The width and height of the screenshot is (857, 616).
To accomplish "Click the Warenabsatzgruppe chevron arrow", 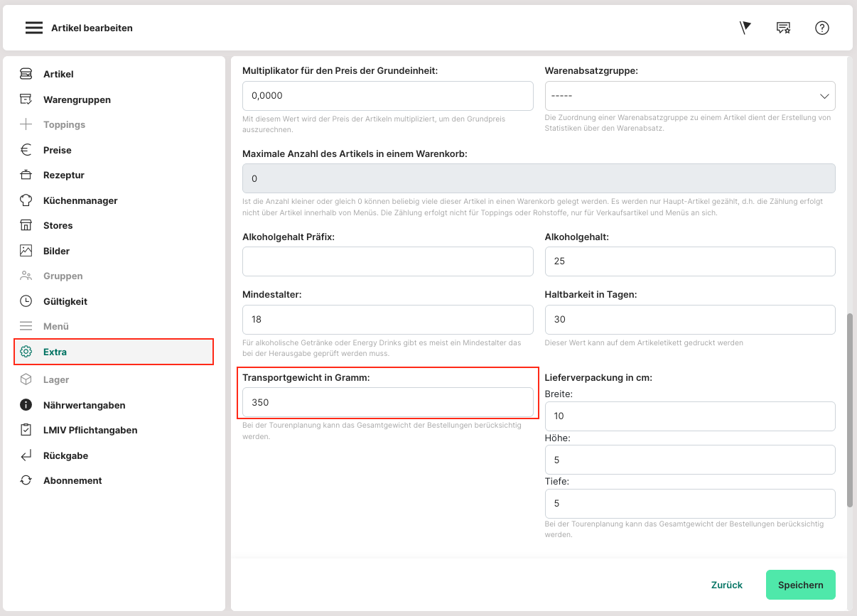I will pos(824,96).
